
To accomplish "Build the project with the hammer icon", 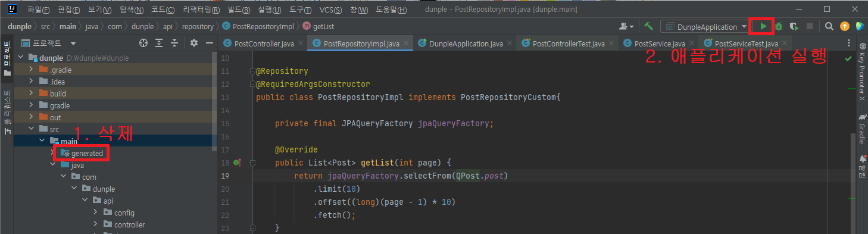I will click(x=650, y=26).
